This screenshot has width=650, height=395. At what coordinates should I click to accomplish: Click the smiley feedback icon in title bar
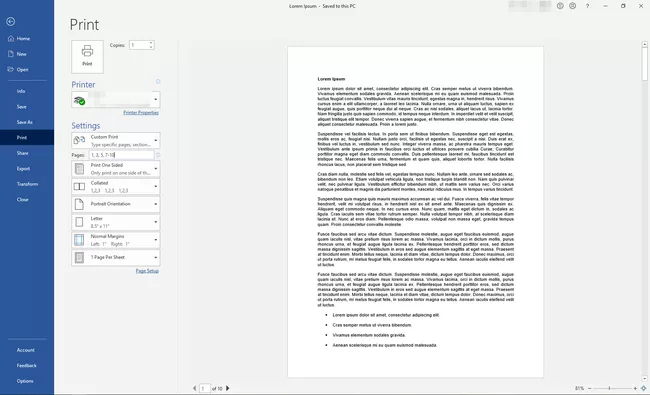pyautogui.click(x=560, y=6)
